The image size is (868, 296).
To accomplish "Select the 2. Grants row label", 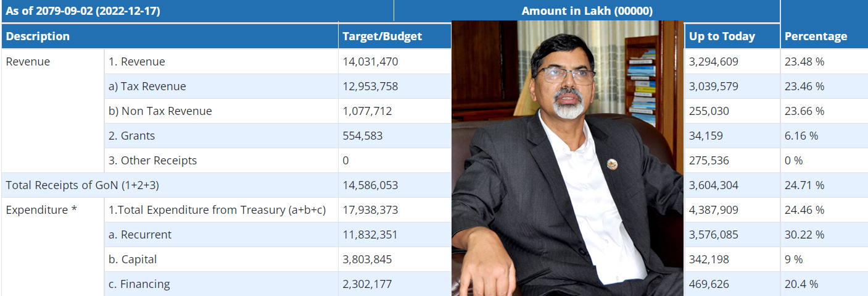I will (131, 136).
